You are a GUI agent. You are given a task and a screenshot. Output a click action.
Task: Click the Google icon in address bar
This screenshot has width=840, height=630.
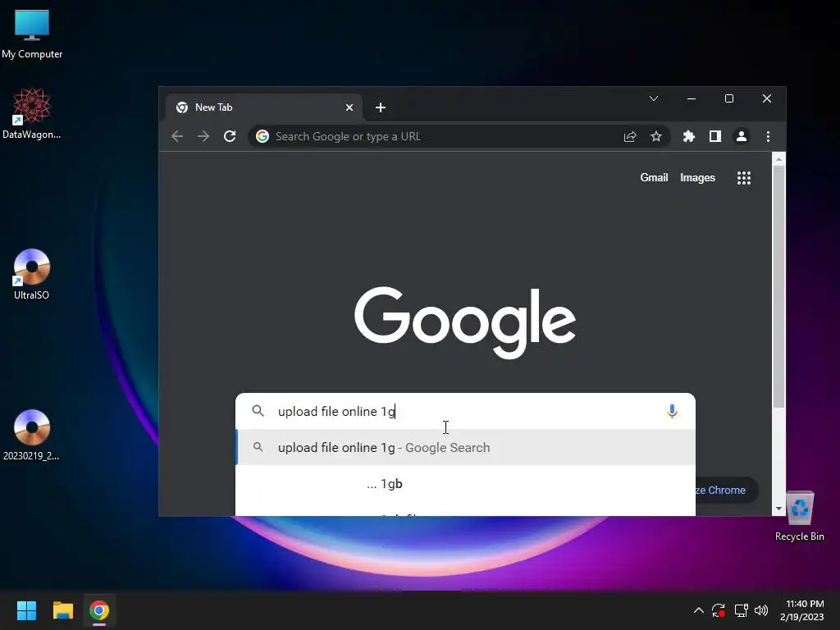coord(262,137)
